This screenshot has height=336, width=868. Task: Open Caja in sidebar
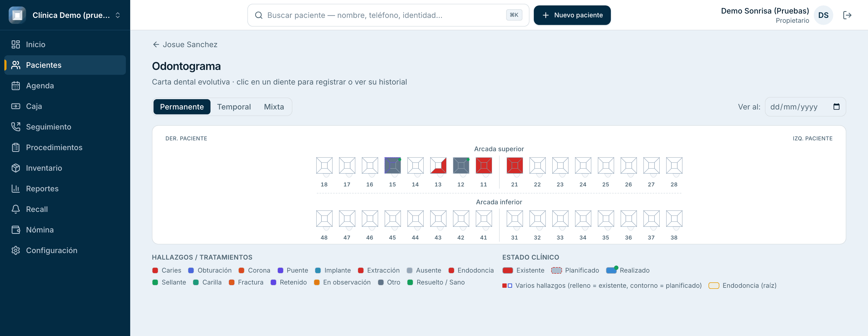point(65,106)
